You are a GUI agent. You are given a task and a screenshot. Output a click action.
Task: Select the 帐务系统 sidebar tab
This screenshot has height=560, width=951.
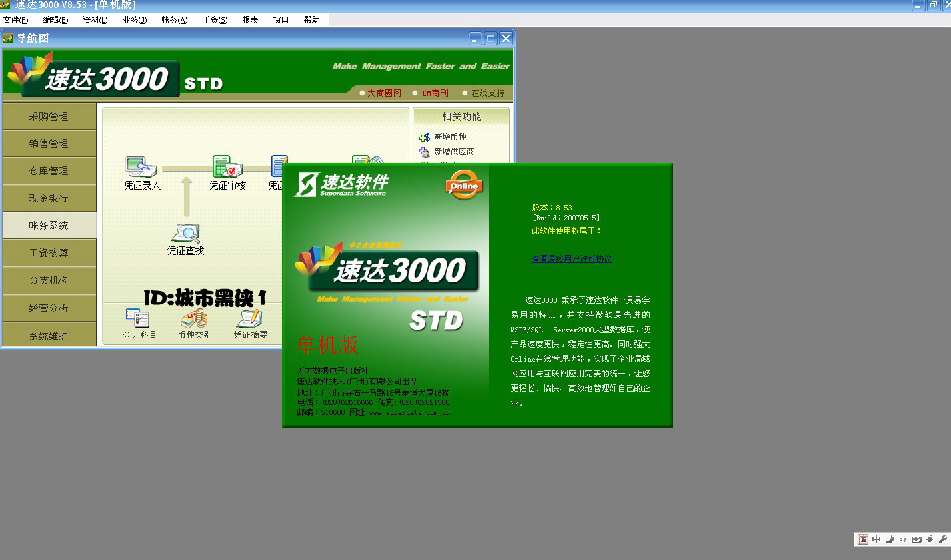[x=49, y=225]
